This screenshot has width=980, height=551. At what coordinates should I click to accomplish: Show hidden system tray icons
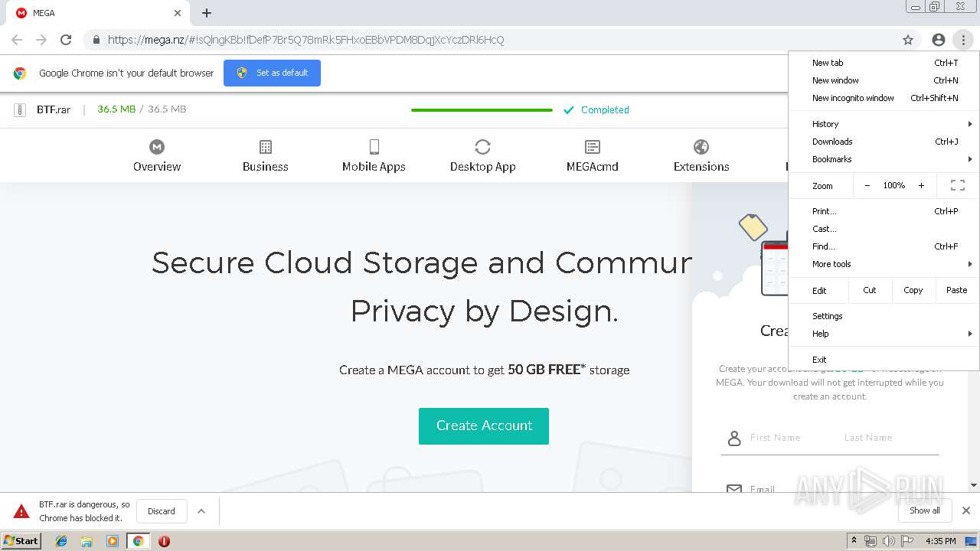[854, 541]
